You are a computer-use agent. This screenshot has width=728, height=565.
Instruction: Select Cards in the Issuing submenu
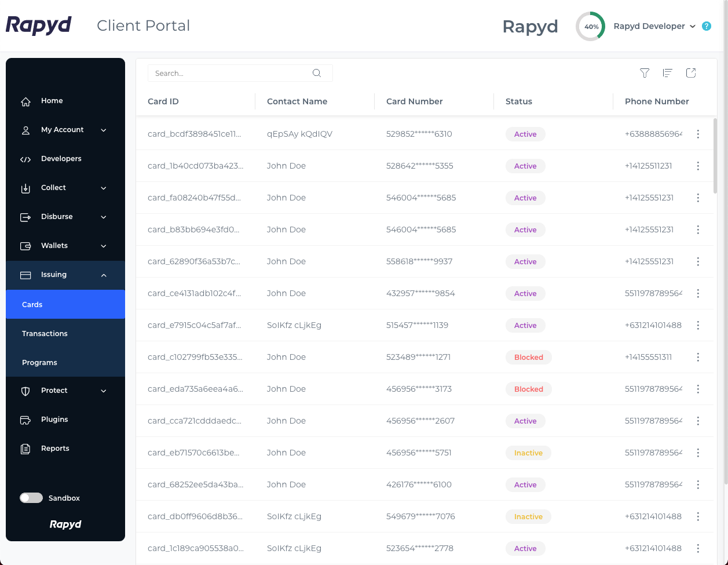click(x=65, y=304)
